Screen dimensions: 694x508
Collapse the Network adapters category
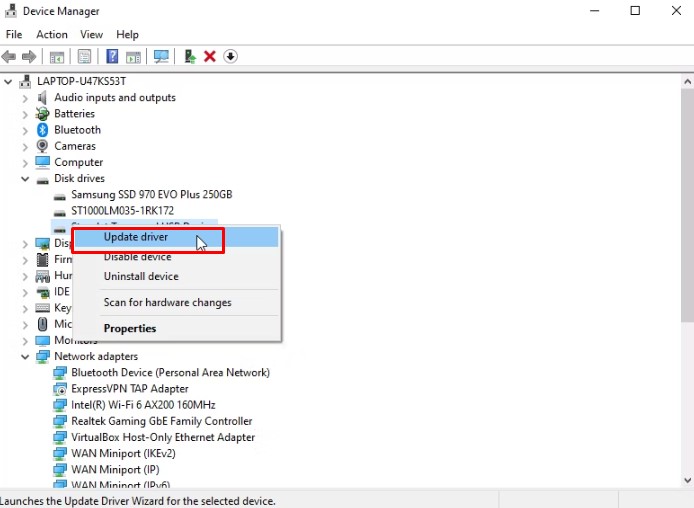point(25,357)
